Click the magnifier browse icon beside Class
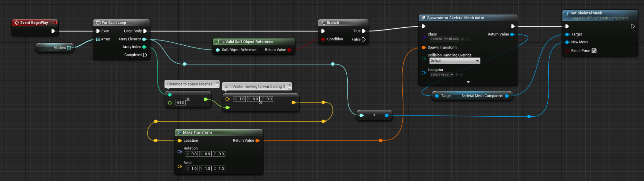 (x=467, y=39)
